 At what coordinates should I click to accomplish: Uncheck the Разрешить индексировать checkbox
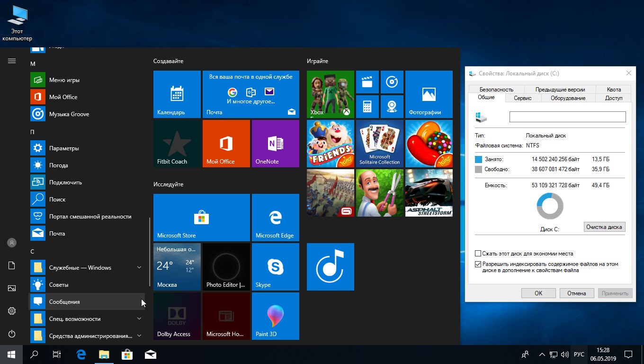point(478,264)
